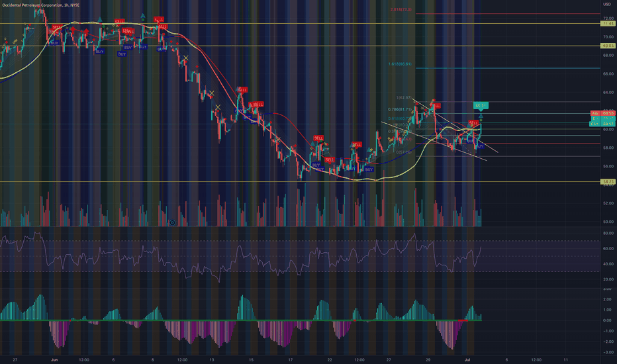Click the 0(57.06) Fibonacci level label
The width and height of the screenshot is (617, 364).
(x=404, y=152)
